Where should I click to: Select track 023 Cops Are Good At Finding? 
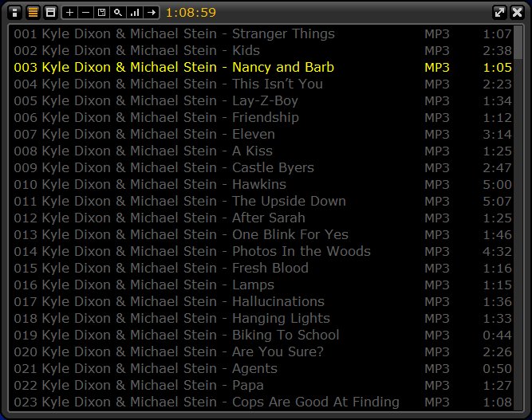(261, 402)
